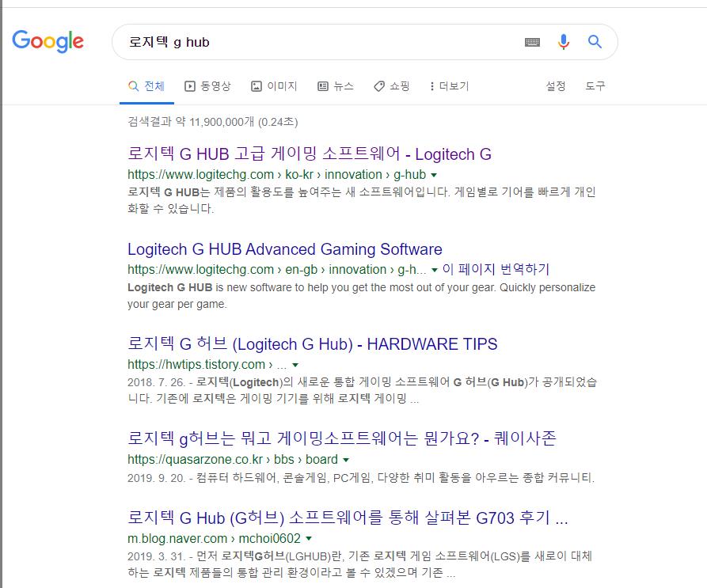Screen dimensions: 707x588
Task: Click snippet dated 2019. 9. 20.
Action: click(361, 478)
